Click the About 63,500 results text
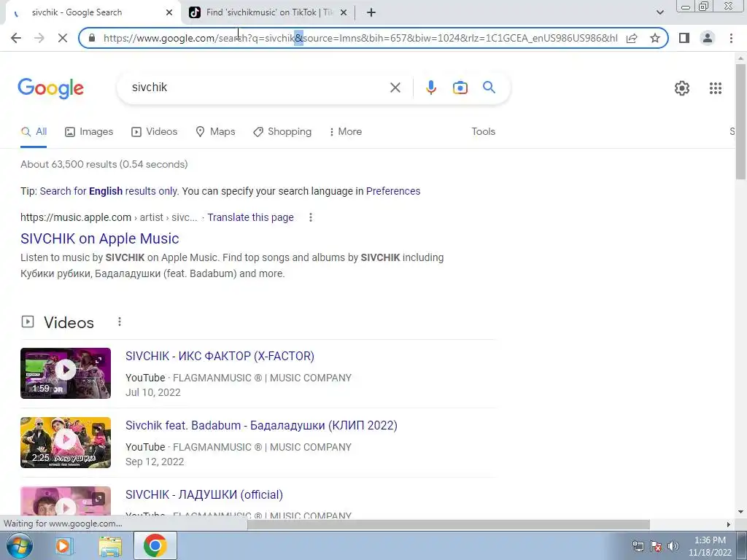Viewport: 747px width, 560px height. pos(104,164)
